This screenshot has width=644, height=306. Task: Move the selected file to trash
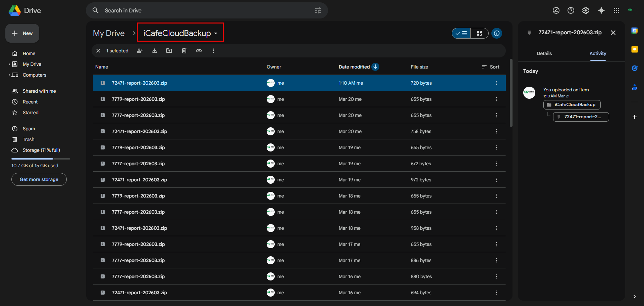tap(184, 51)
